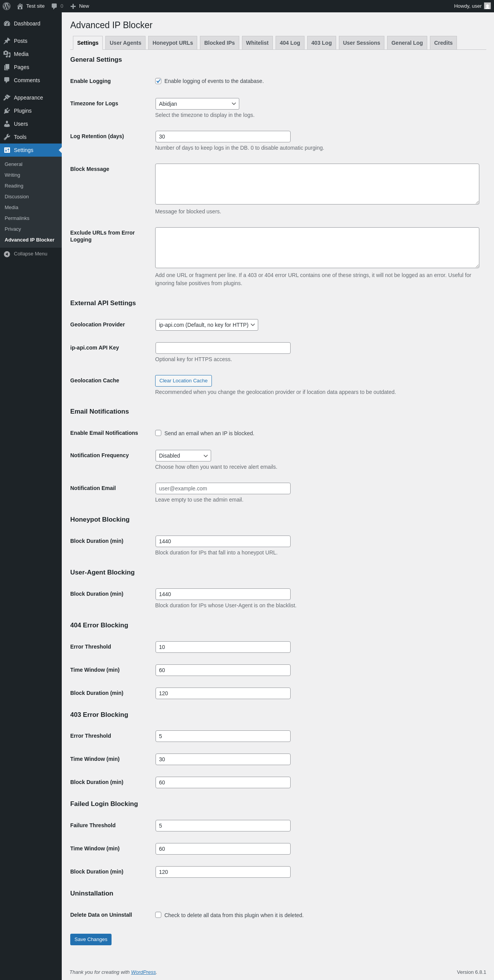Click the Collapse Menu arrow icon

click(x=7, y=254)
